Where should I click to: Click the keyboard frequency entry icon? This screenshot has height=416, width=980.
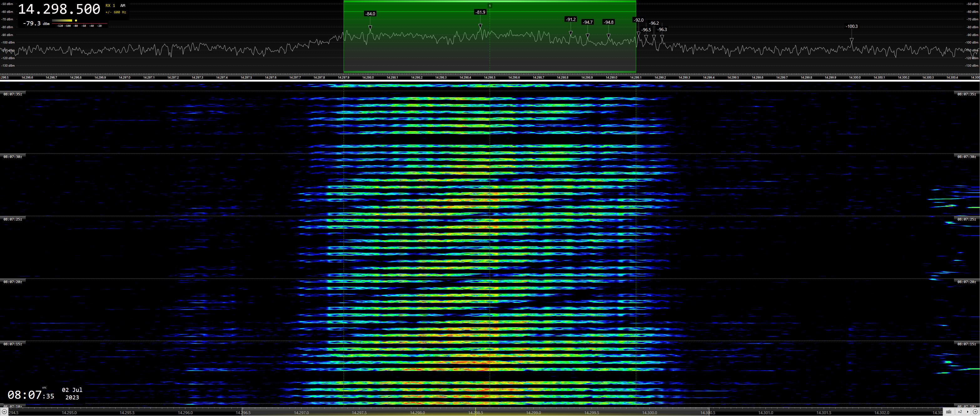pos(948,412)
